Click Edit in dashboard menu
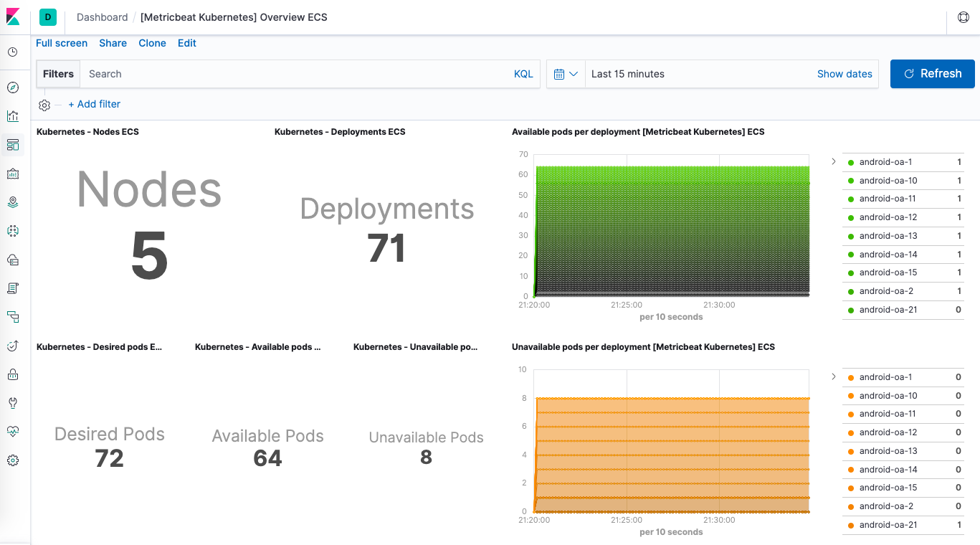Viewport: 980px width, 545px height. [x=187, y=43]
